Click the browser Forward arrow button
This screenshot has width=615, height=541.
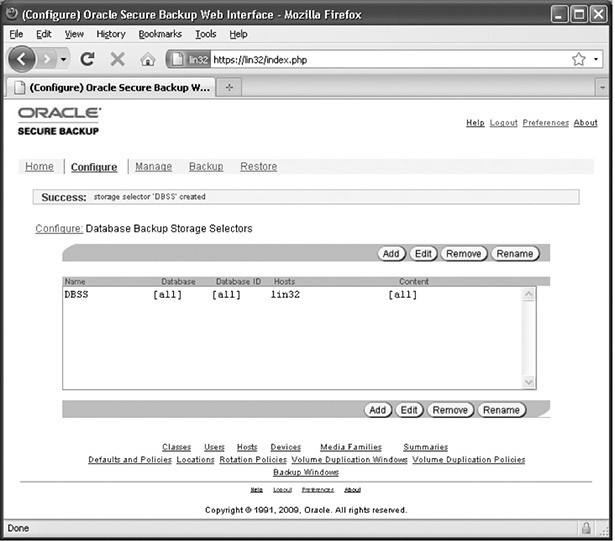pyautogui.click(x=47, y=60)
